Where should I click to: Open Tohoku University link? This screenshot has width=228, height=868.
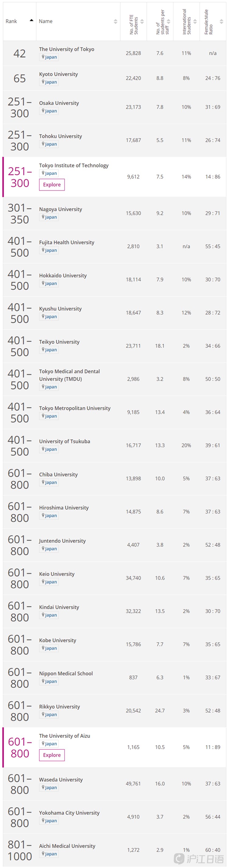(x=60, y=136)
